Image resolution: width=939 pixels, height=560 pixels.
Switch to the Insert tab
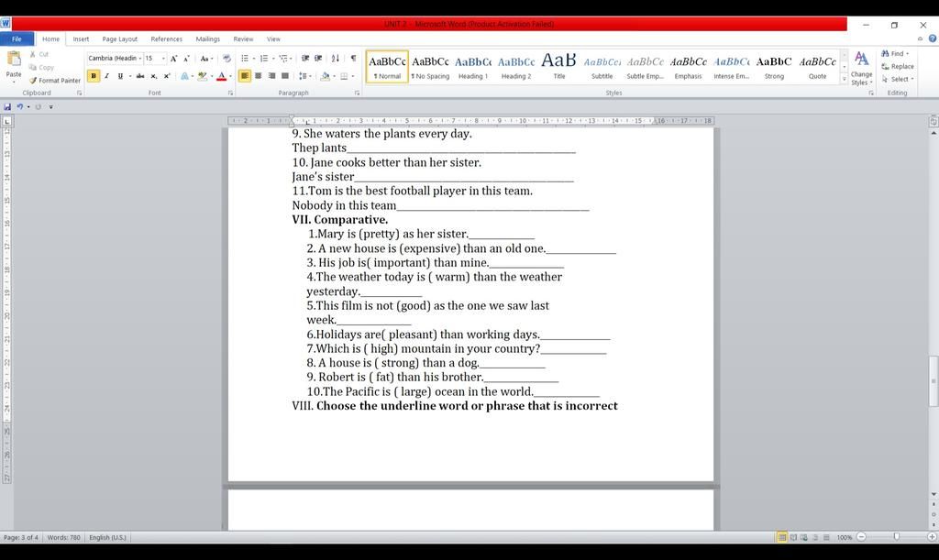(x=81, y=38)
